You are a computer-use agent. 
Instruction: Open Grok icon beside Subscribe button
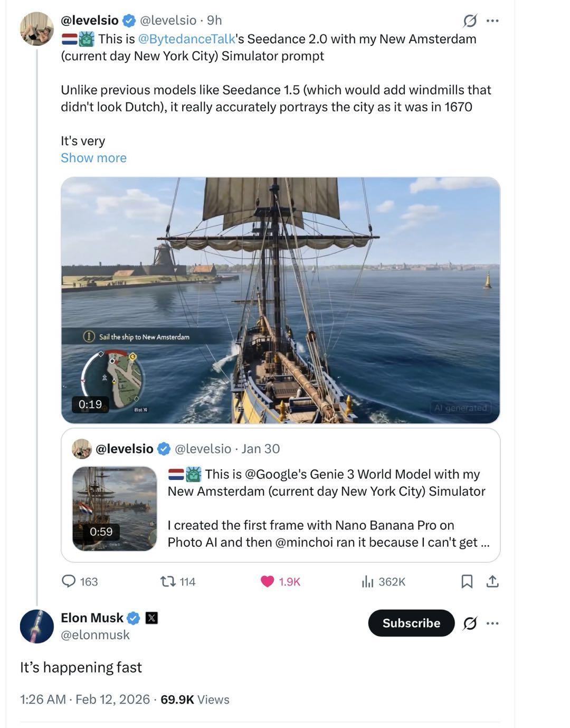(470, 623)
